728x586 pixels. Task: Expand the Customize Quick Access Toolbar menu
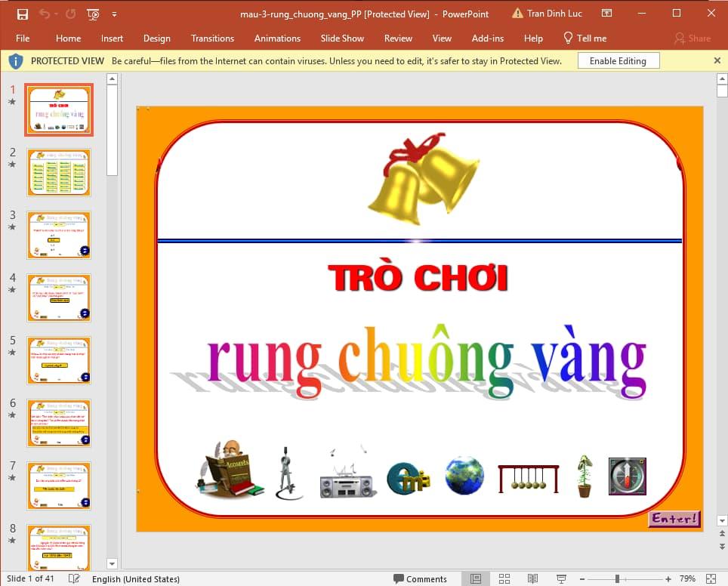[114, 14]
